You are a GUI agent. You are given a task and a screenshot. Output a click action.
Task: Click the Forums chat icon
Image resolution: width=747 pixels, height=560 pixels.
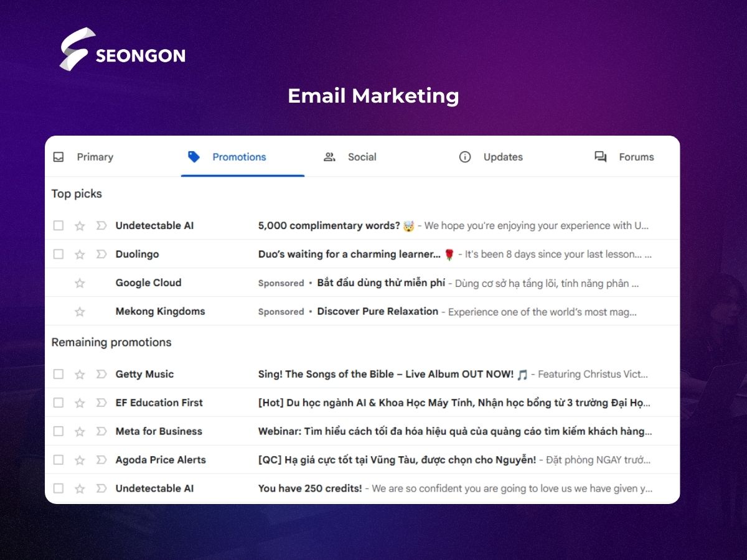tap(601, 157)
